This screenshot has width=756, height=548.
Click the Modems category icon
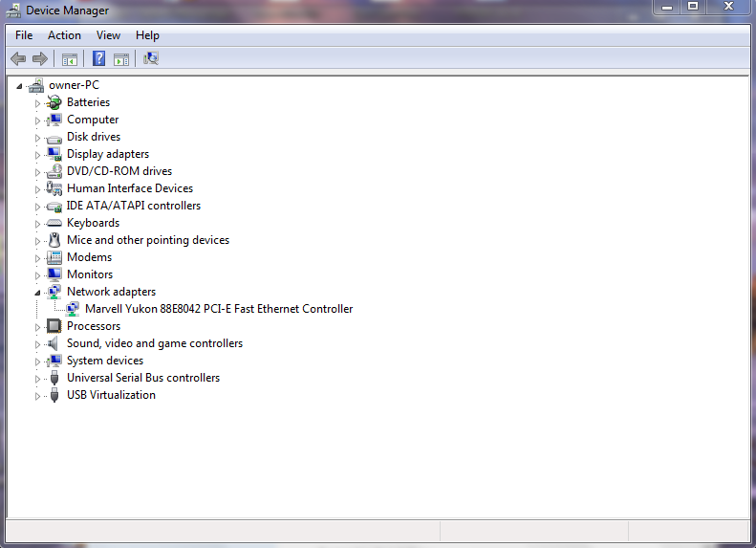pyautogui.click(x=54, y=257)
